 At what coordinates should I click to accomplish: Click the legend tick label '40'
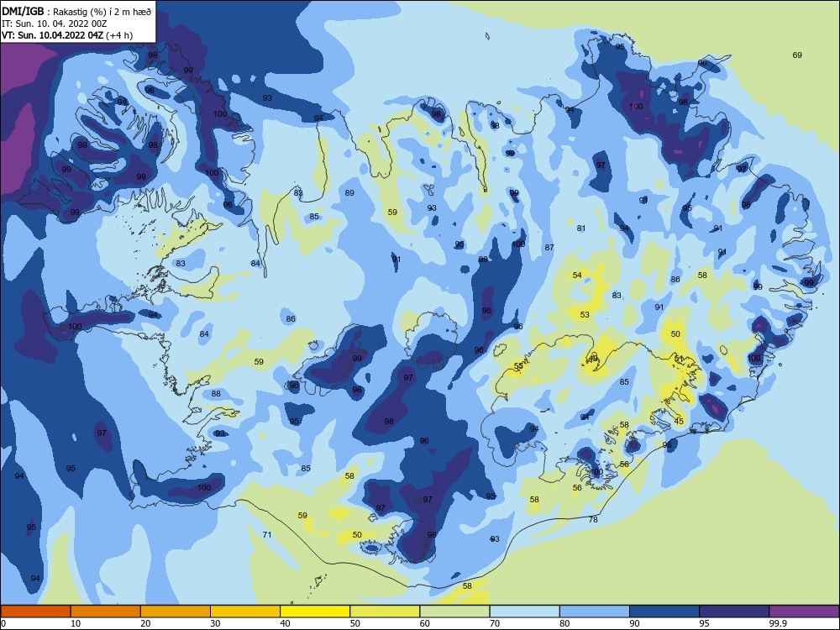pyautogui.click(x=285, y=623)
